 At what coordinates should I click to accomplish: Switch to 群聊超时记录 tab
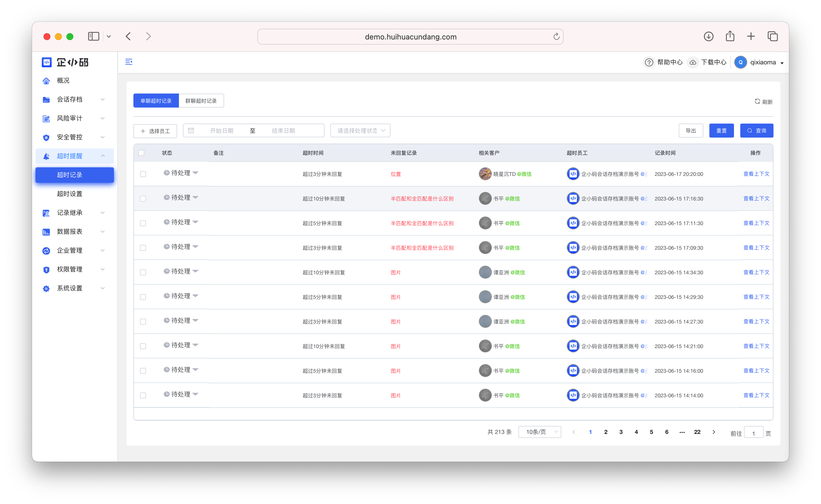click(201, 101)
